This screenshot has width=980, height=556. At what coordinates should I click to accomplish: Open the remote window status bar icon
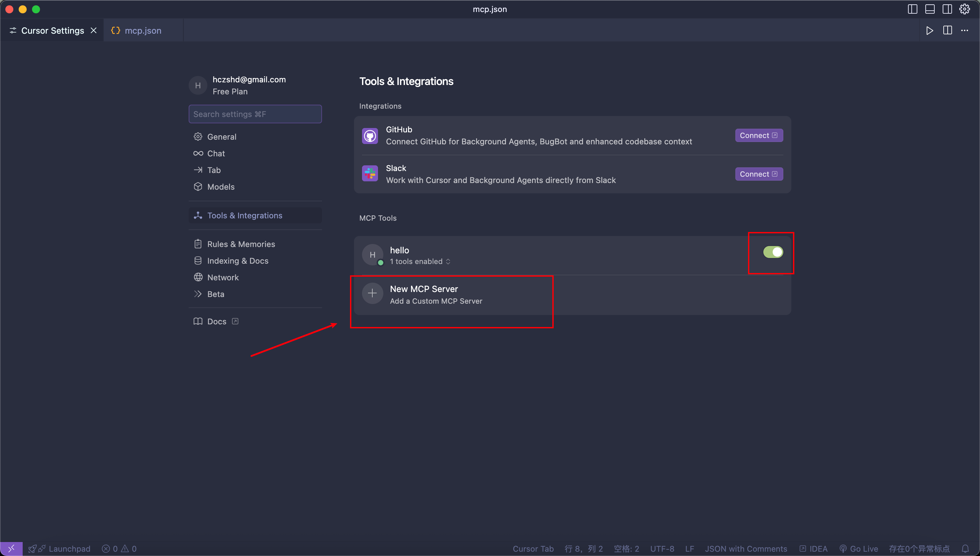pyautogui.click(x=11, y=549)
